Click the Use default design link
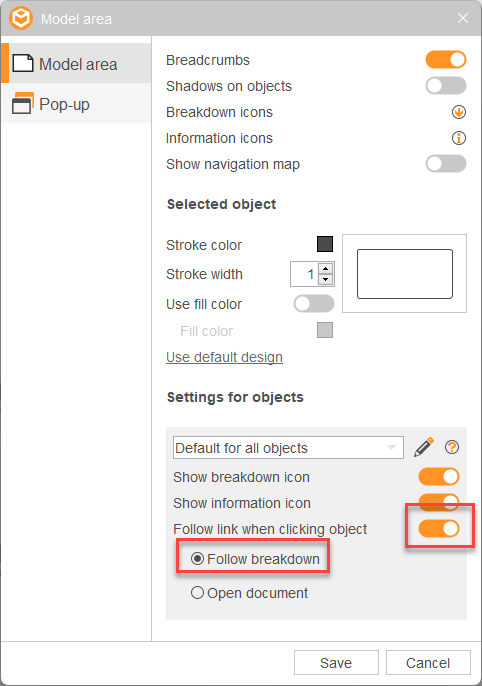482x686 pixels. (224, 357)
